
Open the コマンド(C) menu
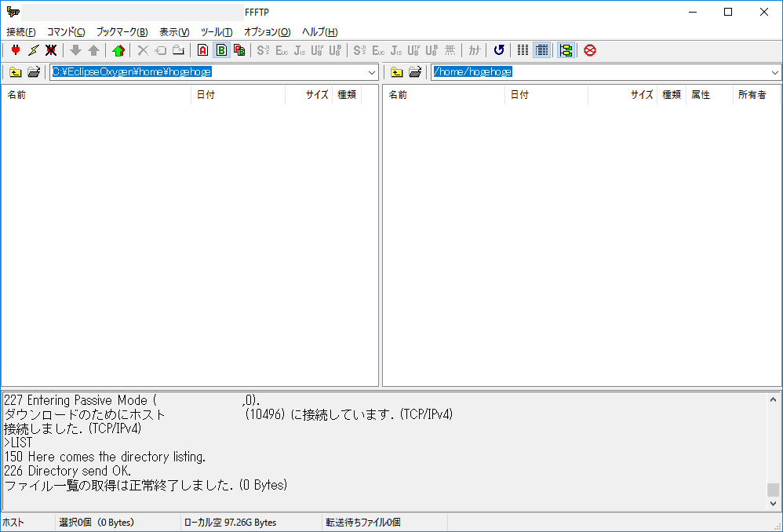pos(66,32)
